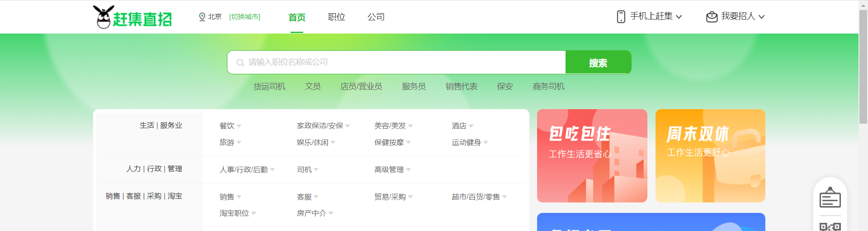Click the 销售 | 客服 | 采购 | 淘宝 heading
868x231 pixels.
click(x=144, y=196)
